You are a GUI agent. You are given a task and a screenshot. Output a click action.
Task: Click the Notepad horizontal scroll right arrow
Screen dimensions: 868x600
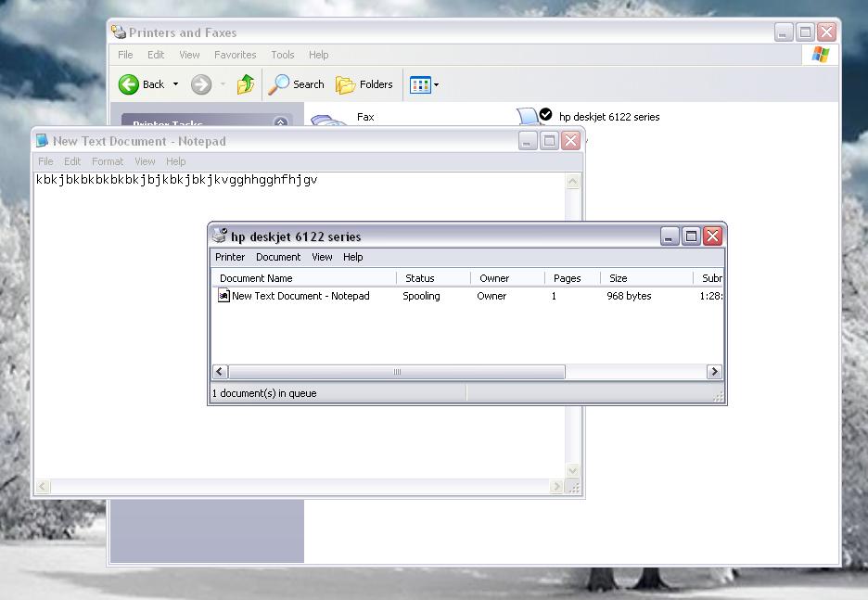(557, 487)
